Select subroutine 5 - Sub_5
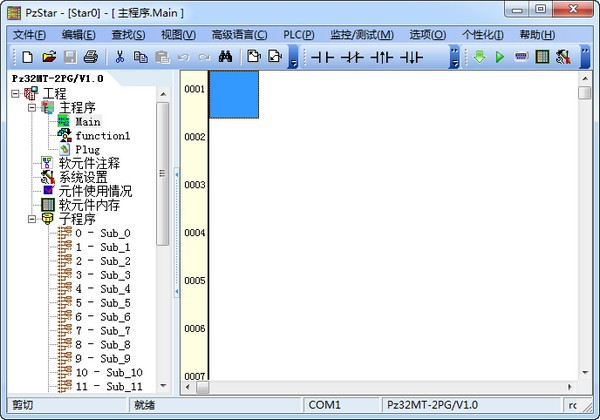The width and height of the screenshot is (600, 420). 102,303
